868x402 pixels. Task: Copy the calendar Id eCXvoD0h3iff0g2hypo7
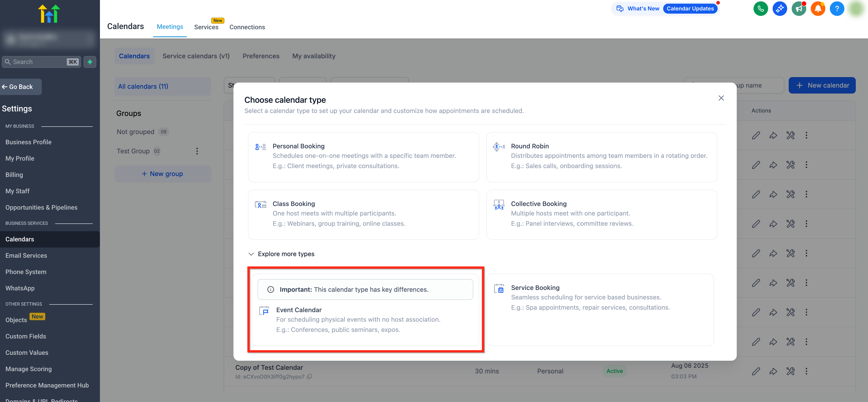(309, 376)
